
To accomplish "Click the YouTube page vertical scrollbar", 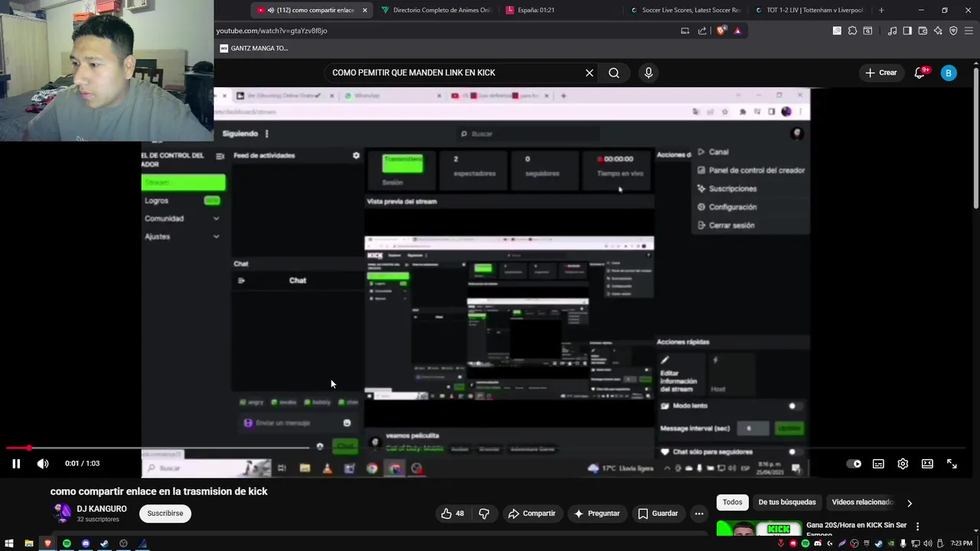I will [976, 138].
